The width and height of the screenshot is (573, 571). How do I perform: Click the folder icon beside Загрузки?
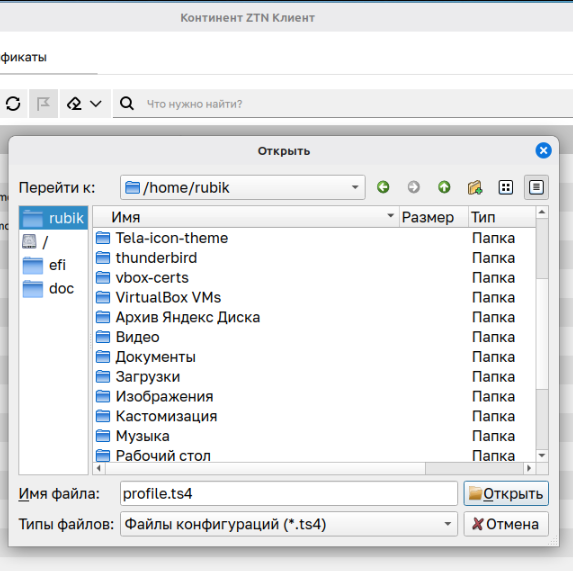pos(103,376)
